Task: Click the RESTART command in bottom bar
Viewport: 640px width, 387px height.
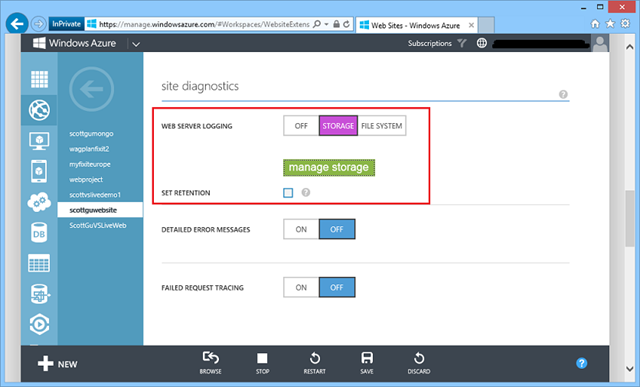Action: click(x=315, y=363)
